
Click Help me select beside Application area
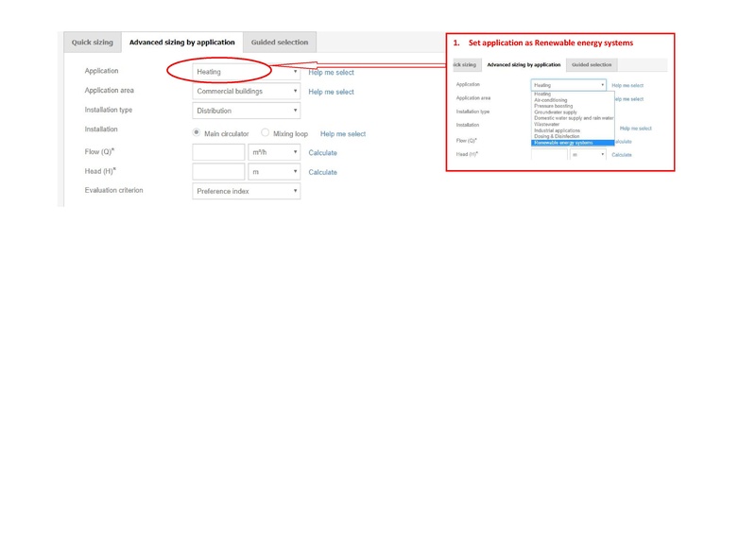coord(331,92)
